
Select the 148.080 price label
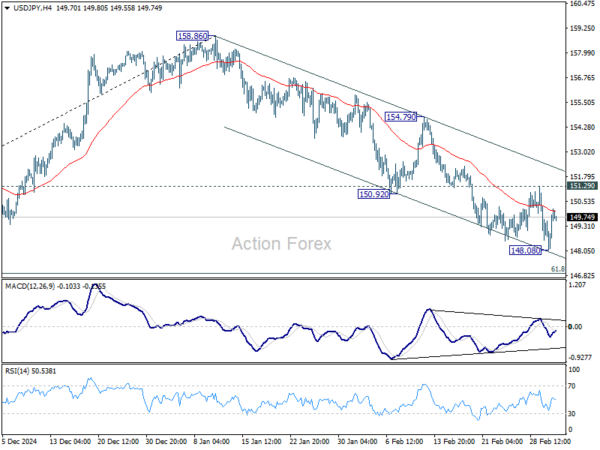coord(526,250)
